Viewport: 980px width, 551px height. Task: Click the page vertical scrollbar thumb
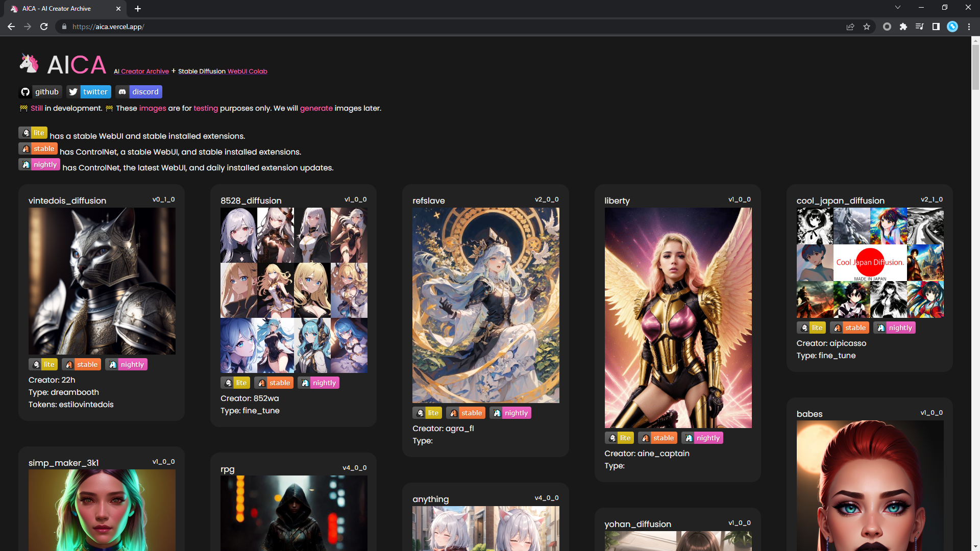pyautogui.click(x=975, y=66)
